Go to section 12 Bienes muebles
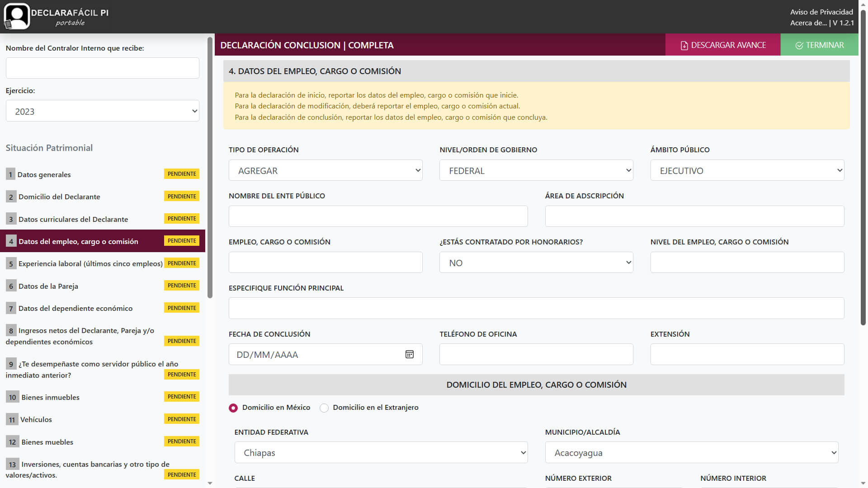This screenshot has width=868, height=488. [x=103, y=441]
